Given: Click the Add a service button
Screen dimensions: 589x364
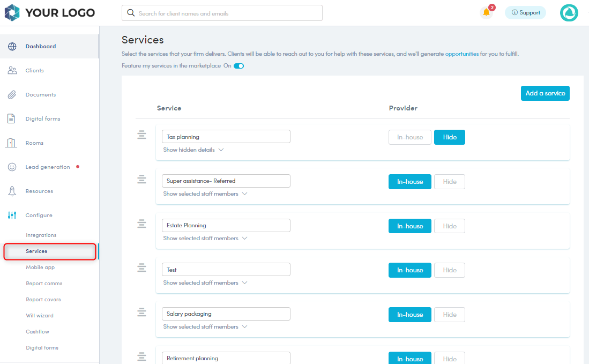Looking at the screenshot, I should coord(545,93).
